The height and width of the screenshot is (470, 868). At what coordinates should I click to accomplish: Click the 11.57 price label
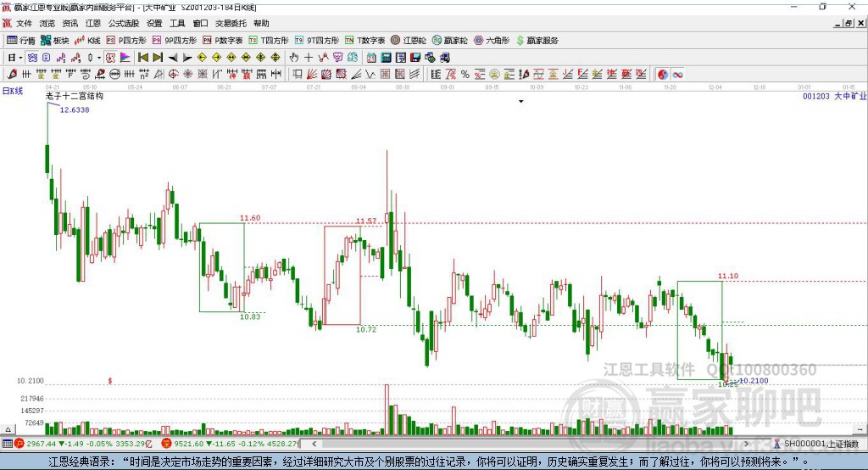click(x=366, y=221)
